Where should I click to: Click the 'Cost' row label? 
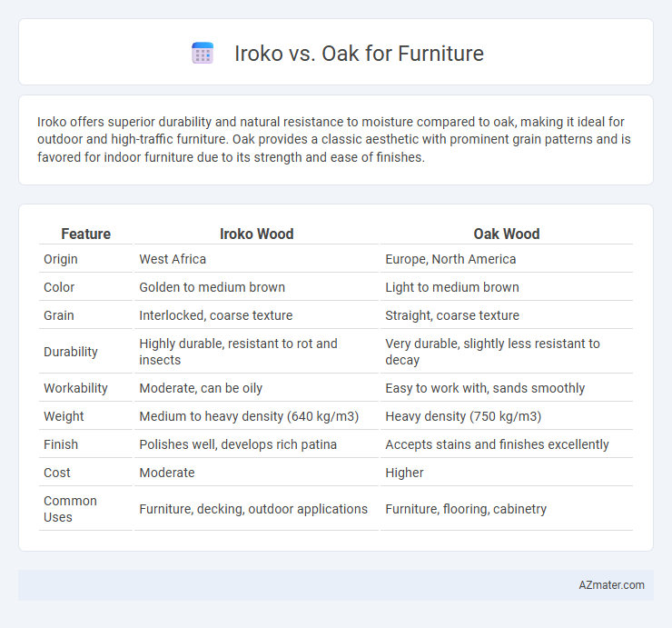point(56,473)
